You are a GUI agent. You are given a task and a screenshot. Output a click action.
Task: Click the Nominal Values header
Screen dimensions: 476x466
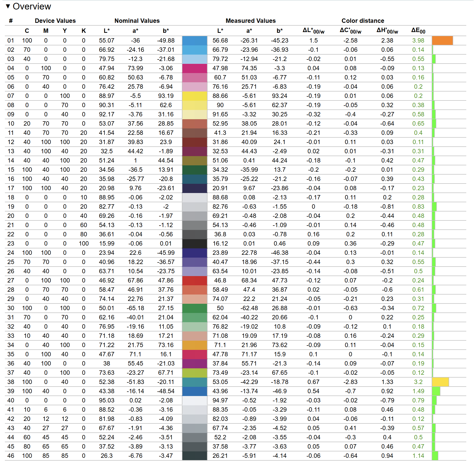(137, 21)
